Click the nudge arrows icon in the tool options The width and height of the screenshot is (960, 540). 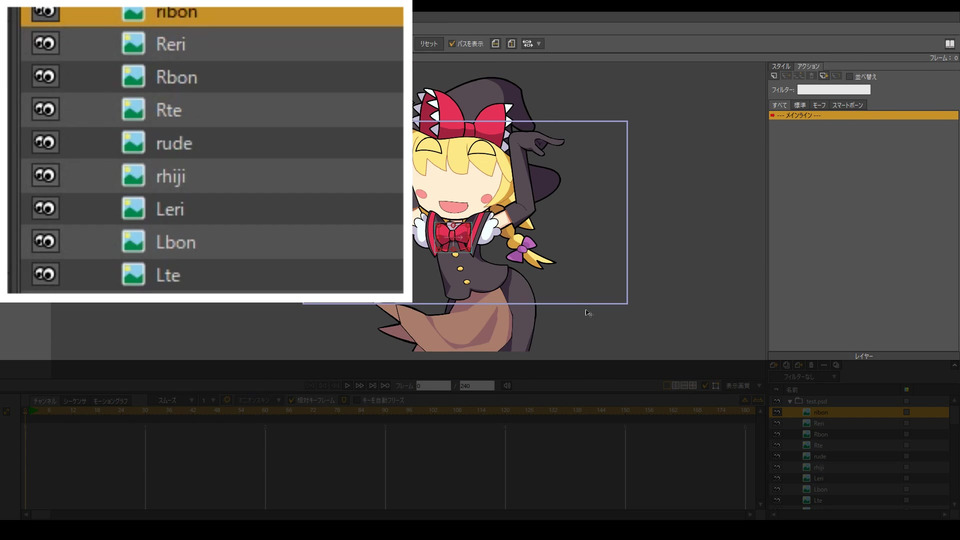coord(527,43)
